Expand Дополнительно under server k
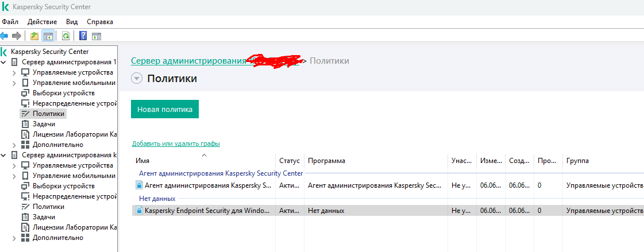Viewport: 644px width, 252px height. (x=14, y=238)
